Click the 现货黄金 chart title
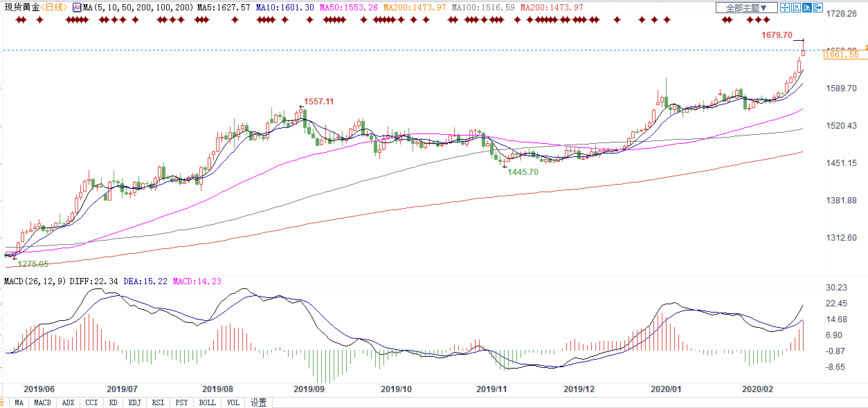868x408 pixels. pos(21,7)
